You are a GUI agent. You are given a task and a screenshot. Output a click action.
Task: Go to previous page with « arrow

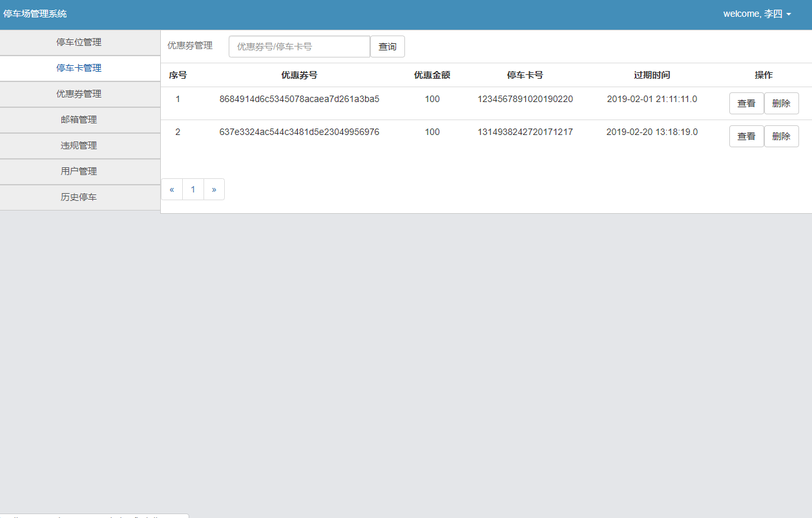coord(172,190)
